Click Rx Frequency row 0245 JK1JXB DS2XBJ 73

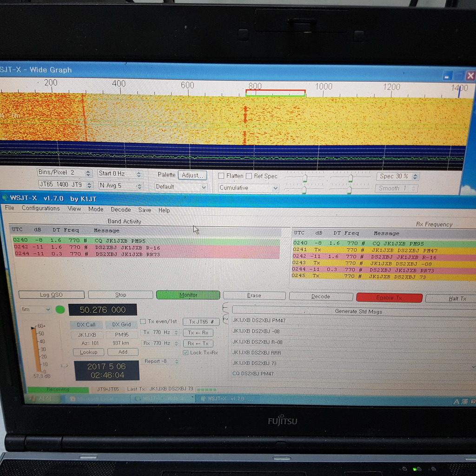383,276
